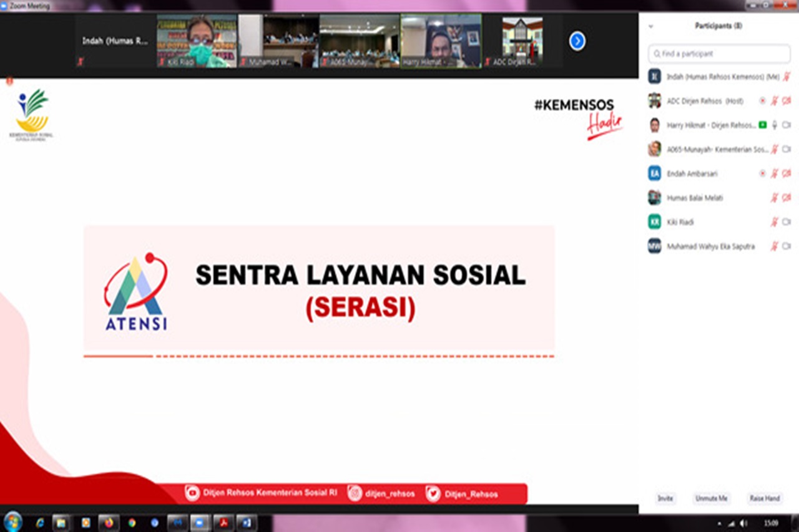Click Kiki Riadi KR avatar
Screen dimensions: 799x532
click(x=654, y=222)
